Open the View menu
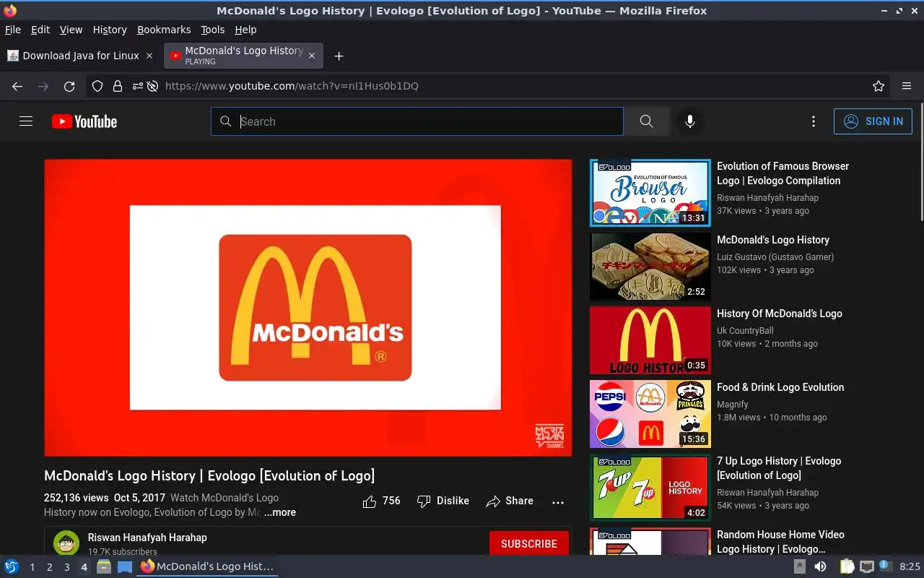The image size is (924, 578). [x=71, y=30]
